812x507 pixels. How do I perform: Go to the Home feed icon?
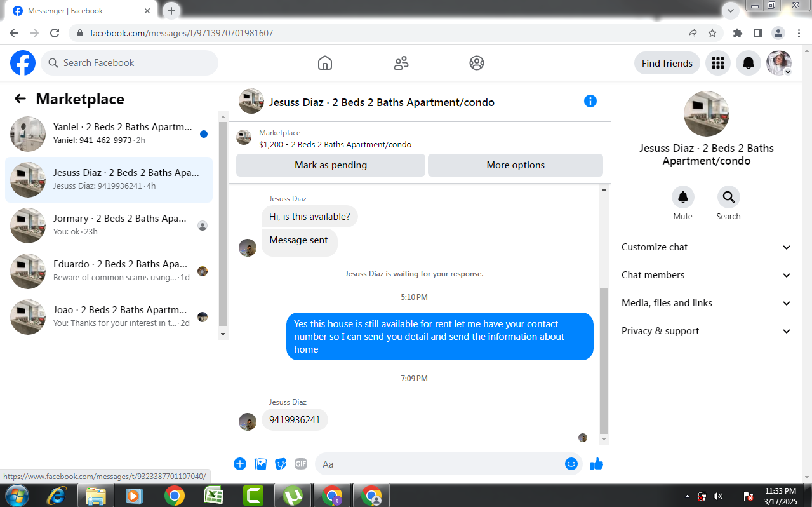point(325,63)
